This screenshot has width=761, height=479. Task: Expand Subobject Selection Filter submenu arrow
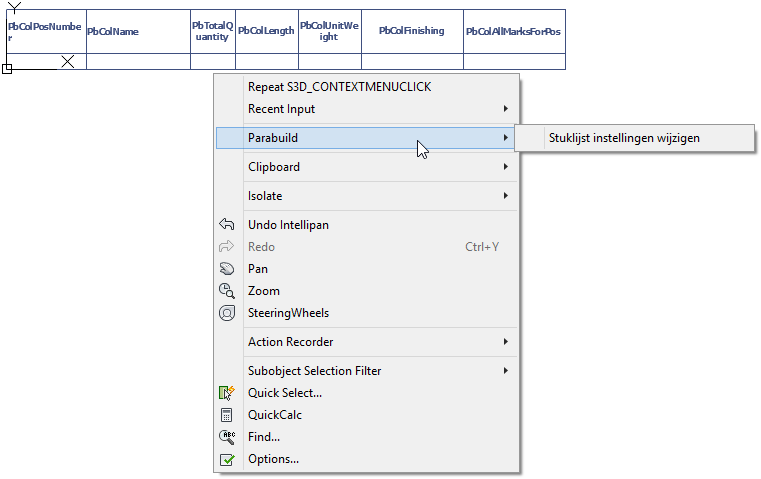[x=506, y=371]
